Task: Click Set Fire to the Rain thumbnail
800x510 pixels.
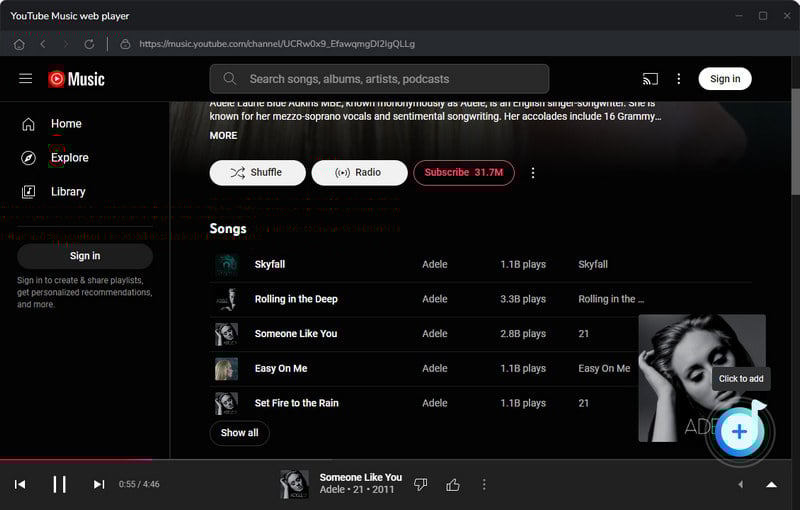Action: pyautogui.click(x=226, y=403)
